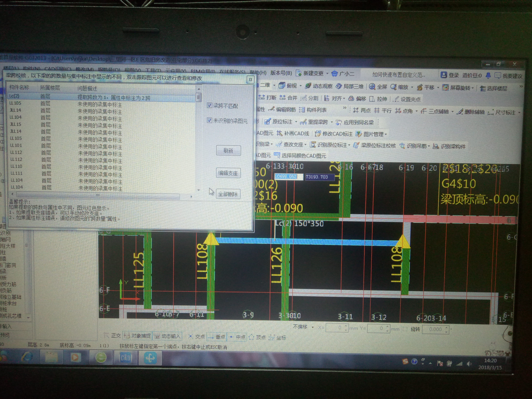Toggle 对象捕捉 object snap

[x=137, y=336]
